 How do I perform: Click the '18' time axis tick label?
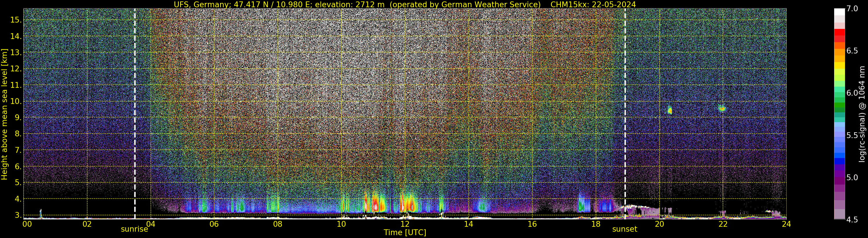(x=596, y=224)
